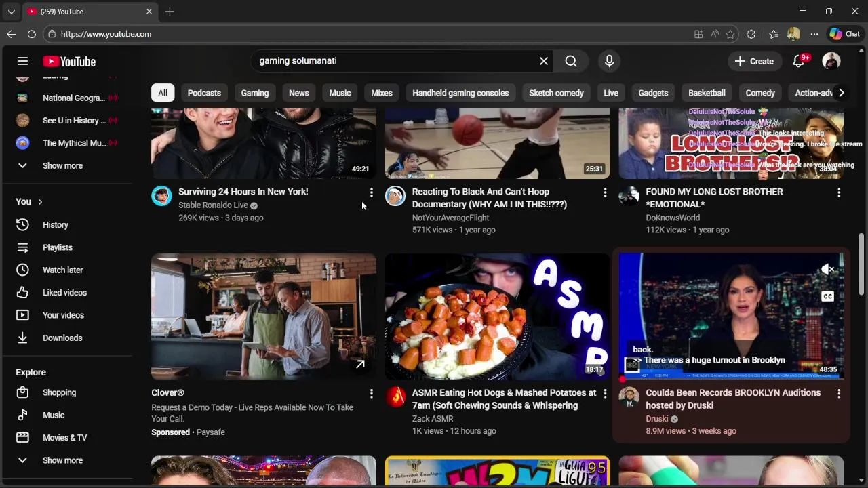
Task: Open Edge Copilot Chat button
Action: tap(845, 34)
